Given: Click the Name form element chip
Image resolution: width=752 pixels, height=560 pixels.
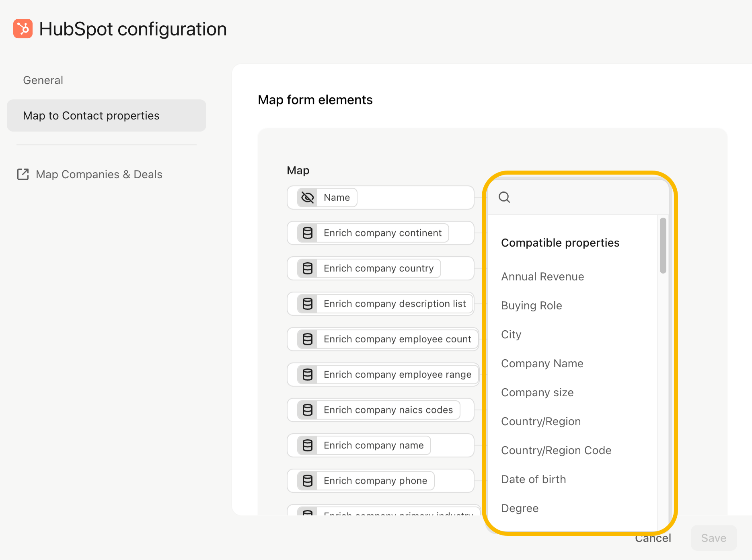Looking at the screenshot, I should (x=327, y=198).
